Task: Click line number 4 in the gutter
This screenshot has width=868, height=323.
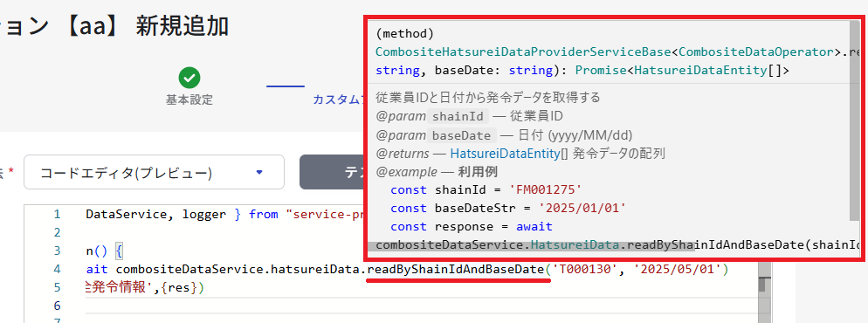Action: coord(57,270)
